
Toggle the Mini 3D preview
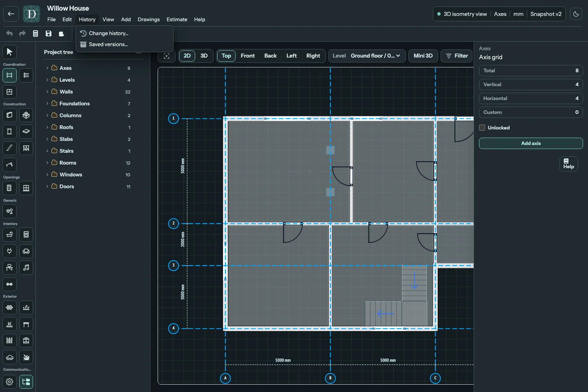pos(423,56)
